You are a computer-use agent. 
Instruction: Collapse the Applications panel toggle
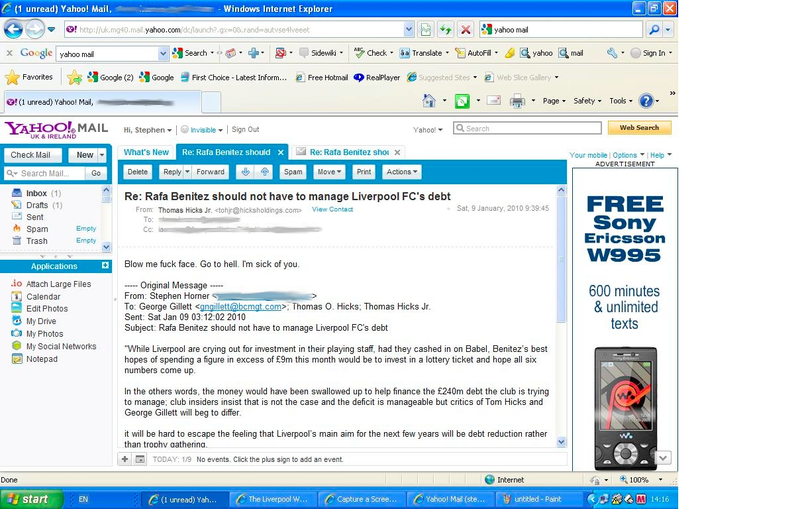(x=105, y=266)
